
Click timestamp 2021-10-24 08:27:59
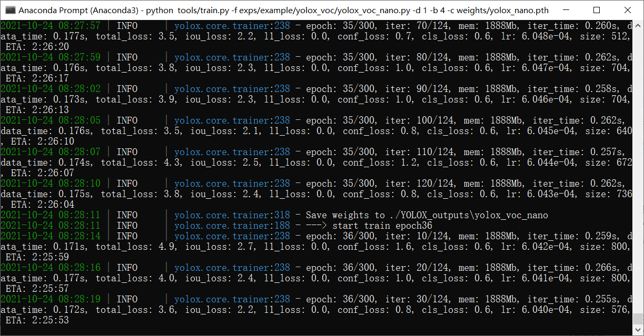coord(51,57)
